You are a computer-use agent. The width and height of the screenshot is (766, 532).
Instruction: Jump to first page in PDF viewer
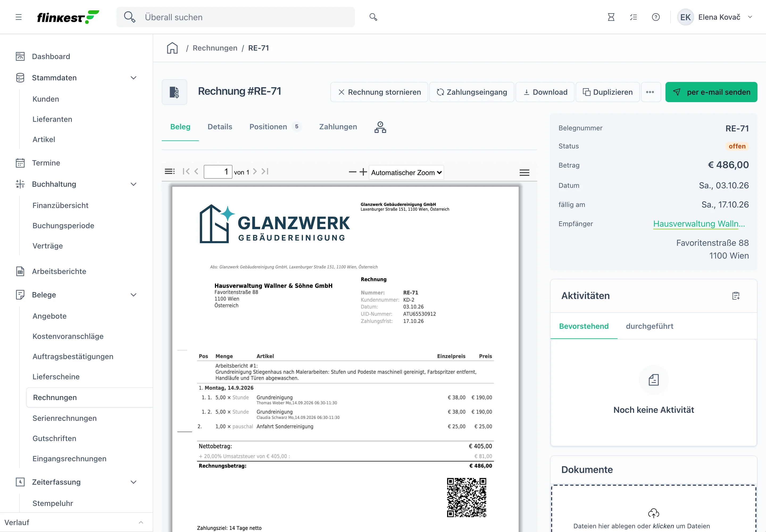click(x=186, y=171)
